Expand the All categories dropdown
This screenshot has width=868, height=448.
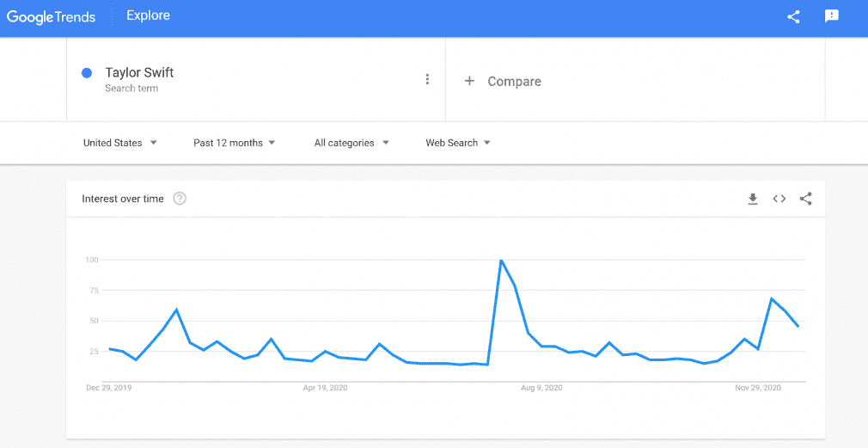(x=351, y=143)
